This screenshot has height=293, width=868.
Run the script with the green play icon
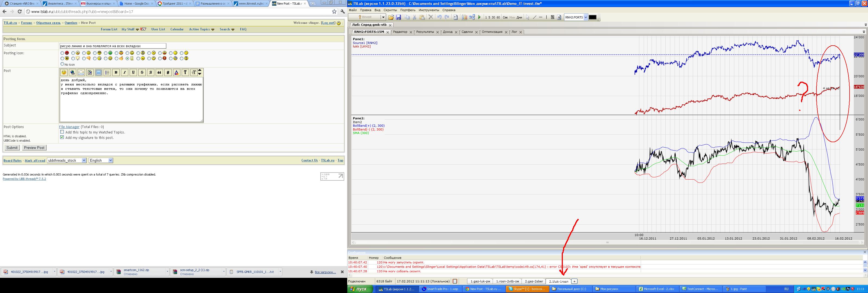pos(479,17)
